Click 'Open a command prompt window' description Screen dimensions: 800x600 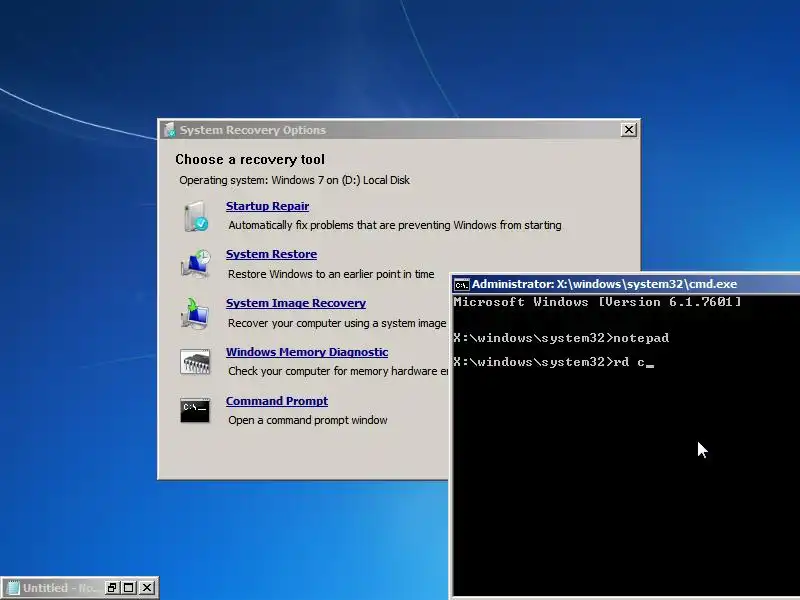pos(308,420)
